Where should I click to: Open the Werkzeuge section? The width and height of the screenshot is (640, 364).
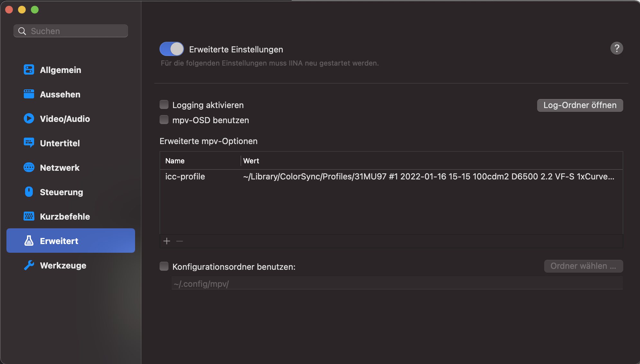(x=63, y=265)
